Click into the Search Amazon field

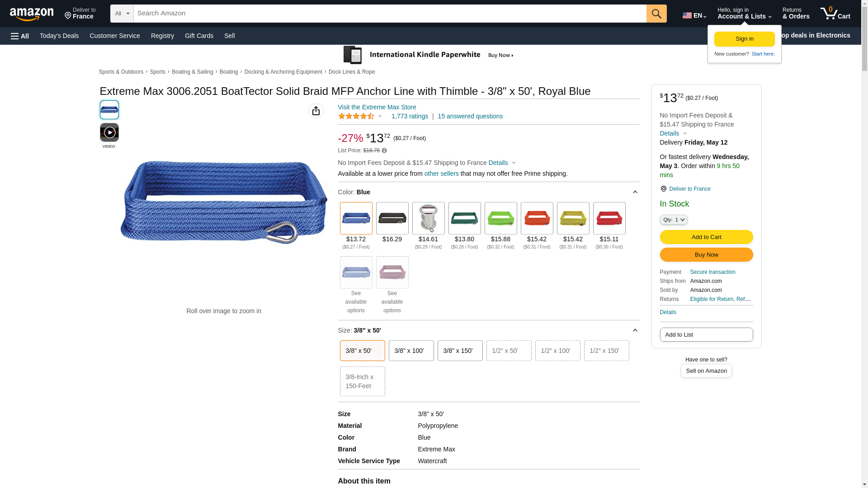[x=389, y=14]
